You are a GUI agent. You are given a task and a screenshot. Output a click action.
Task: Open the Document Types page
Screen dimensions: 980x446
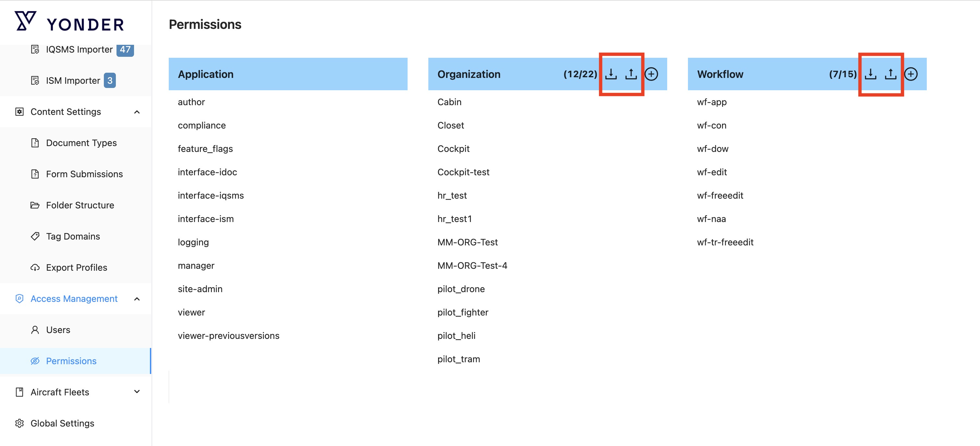click(81, 143)
